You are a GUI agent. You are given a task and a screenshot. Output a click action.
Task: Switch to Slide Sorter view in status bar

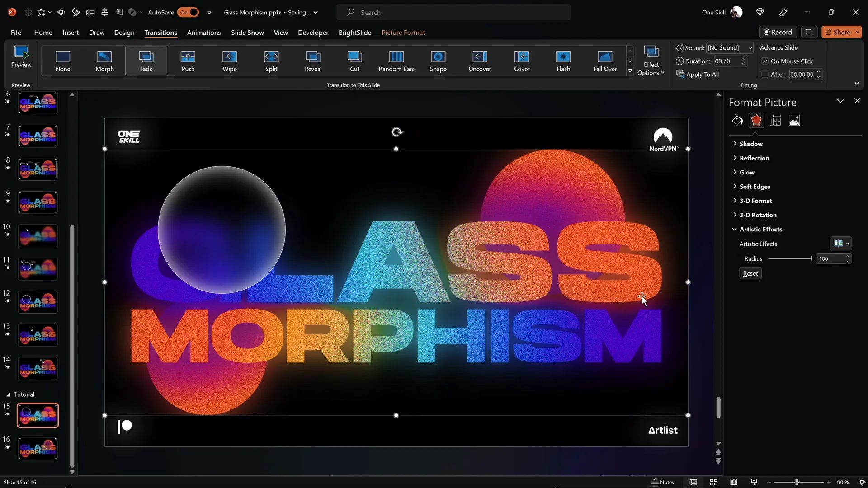coord(713,482)
